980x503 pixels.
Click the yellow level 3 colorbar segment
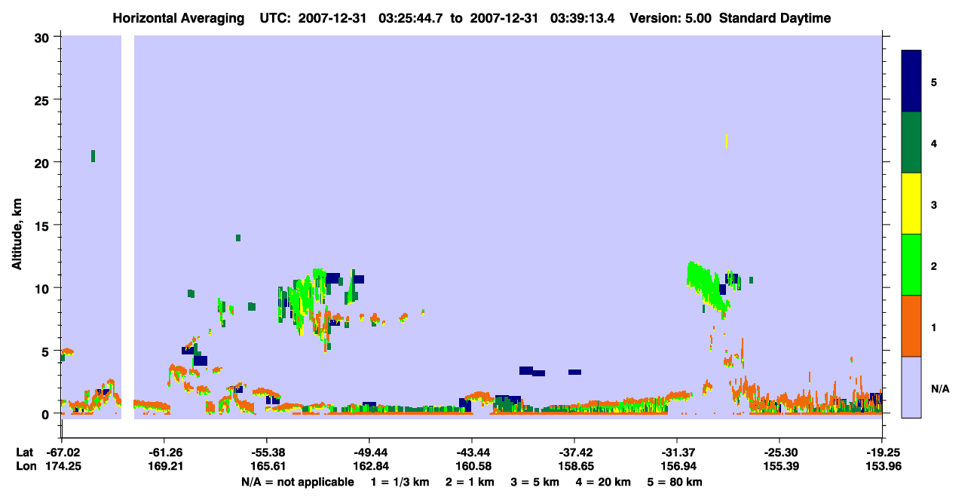911,204
